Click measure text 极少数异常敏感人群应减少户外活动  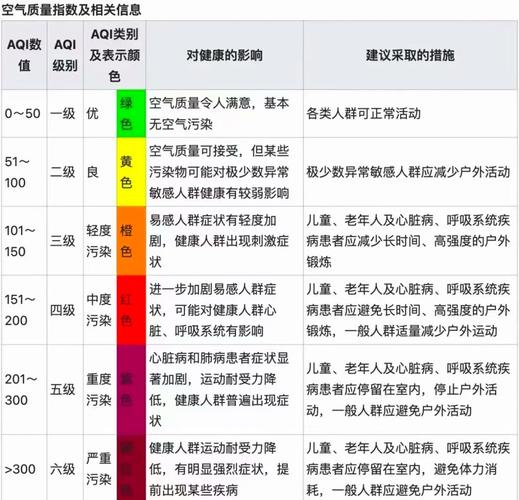click(x=408, y=172)
